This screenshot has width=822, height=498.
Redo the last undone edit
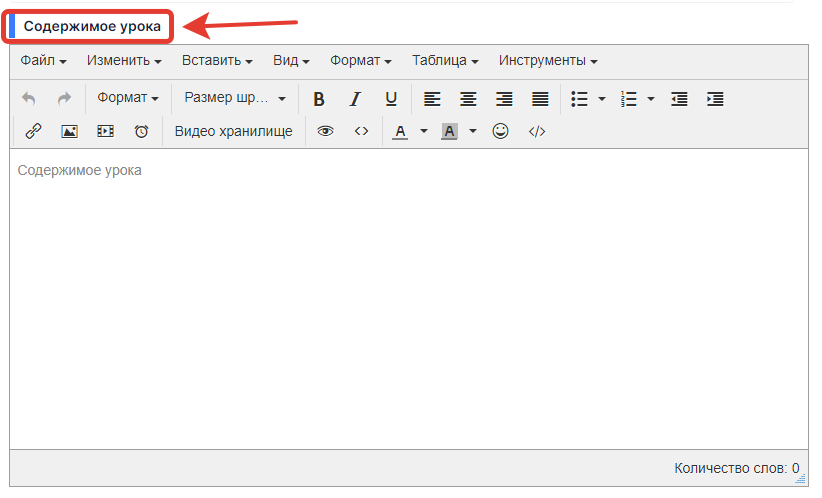(x=64, y=99)
